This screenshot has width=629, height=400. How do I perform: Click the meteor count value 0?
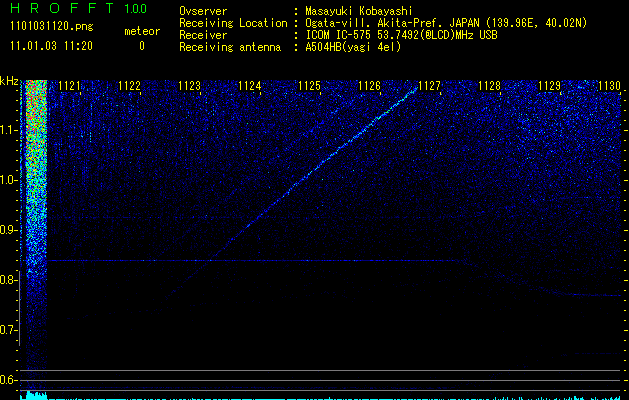click(142, 46)
